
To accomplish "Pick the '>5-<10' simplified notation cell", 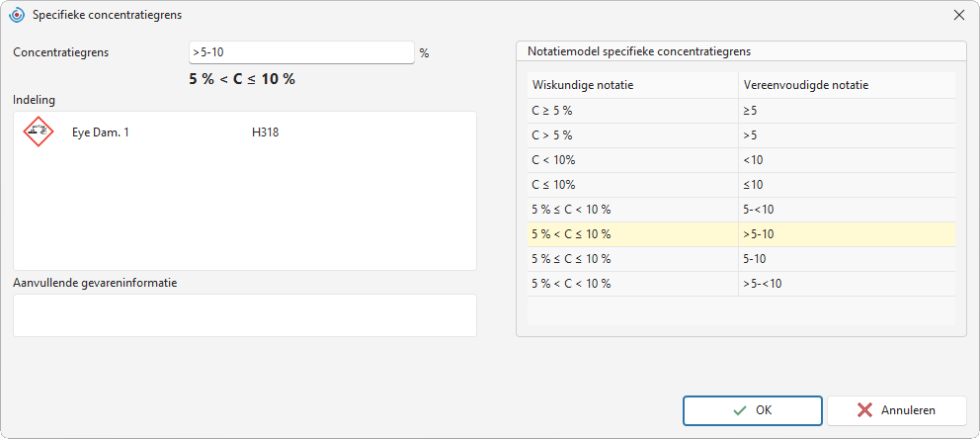I will [x=847, y=284].
